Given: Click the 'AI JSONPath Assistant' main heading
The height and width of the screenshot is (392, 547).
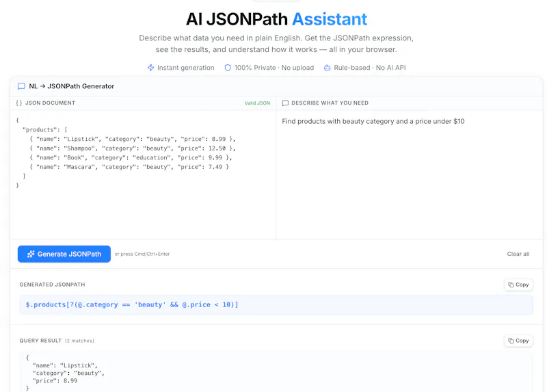Looking at the screenshot, I should pyautogui.click(x=276, y=19).
